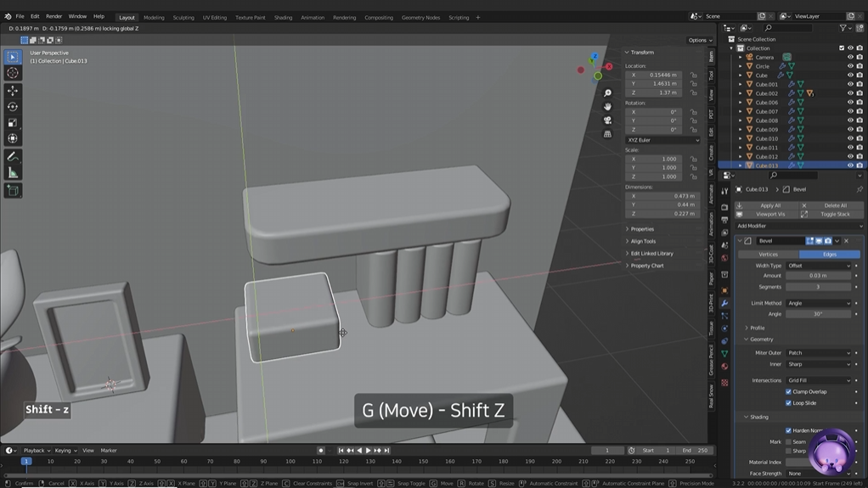Viewport: 868px width, 488px height.
Task: Play the animation forward
Action: tap(368, 451)
